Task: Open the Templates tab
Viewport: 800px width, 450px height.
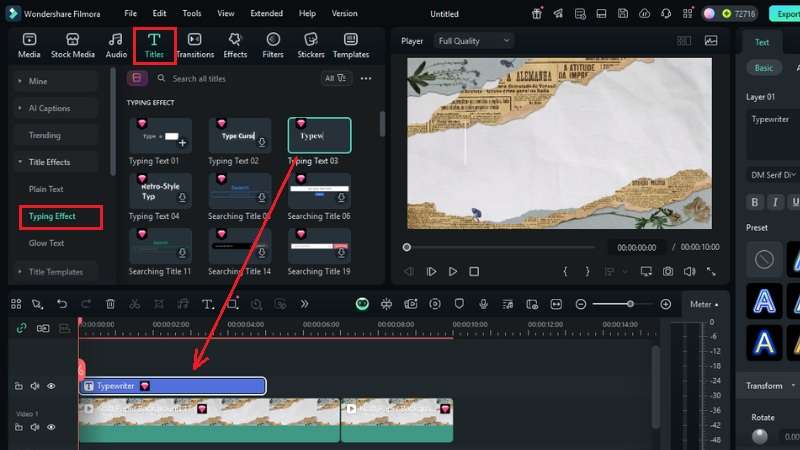Action: click(351, 45)
